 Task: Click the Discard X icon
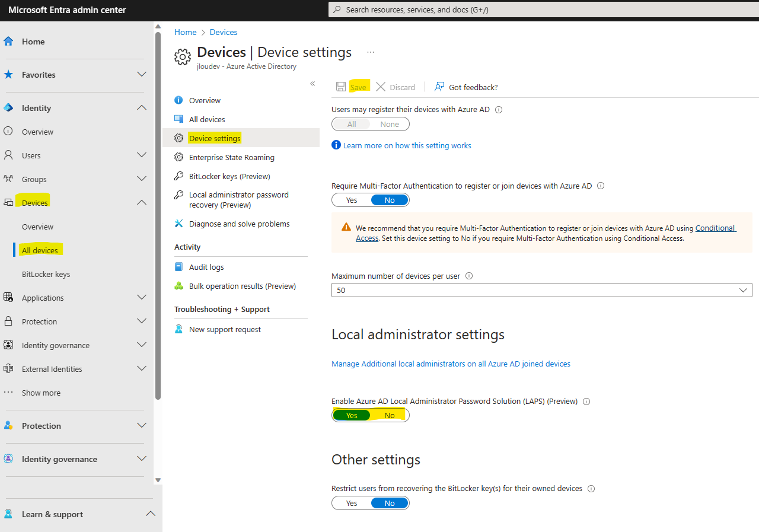381,87
